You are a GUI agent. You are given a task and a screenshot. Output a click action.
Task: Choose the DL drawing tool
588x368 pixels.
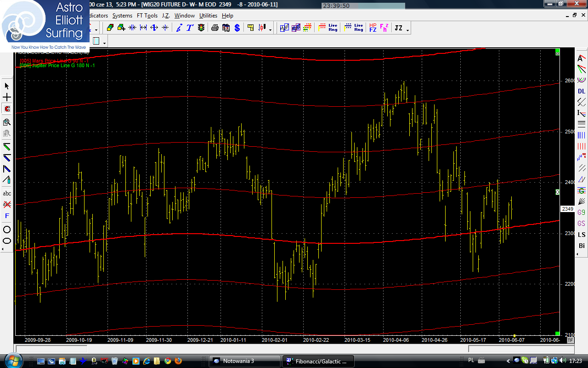pos(582,91)
